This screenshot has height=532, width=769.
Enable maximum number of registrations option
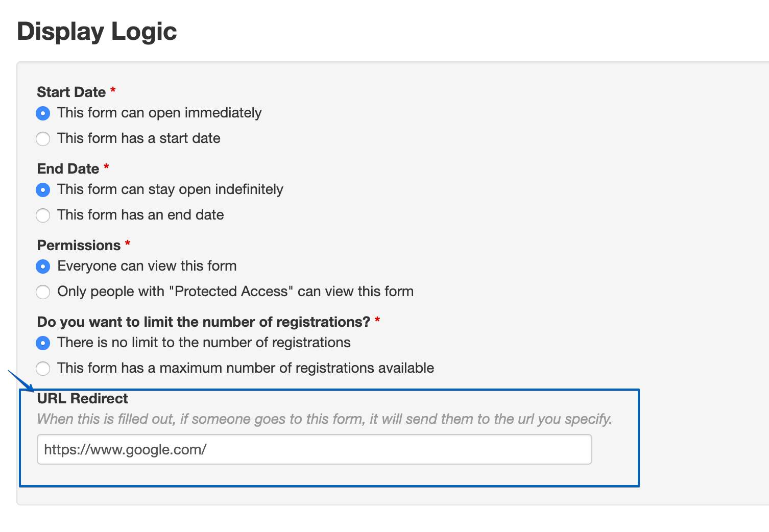tap(43, 368)
